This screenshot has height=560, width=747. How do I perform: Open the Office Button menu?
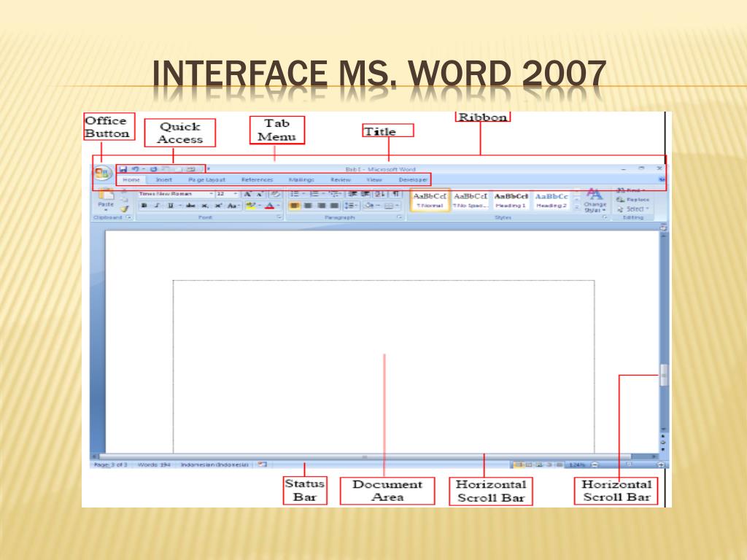(102, 173)
